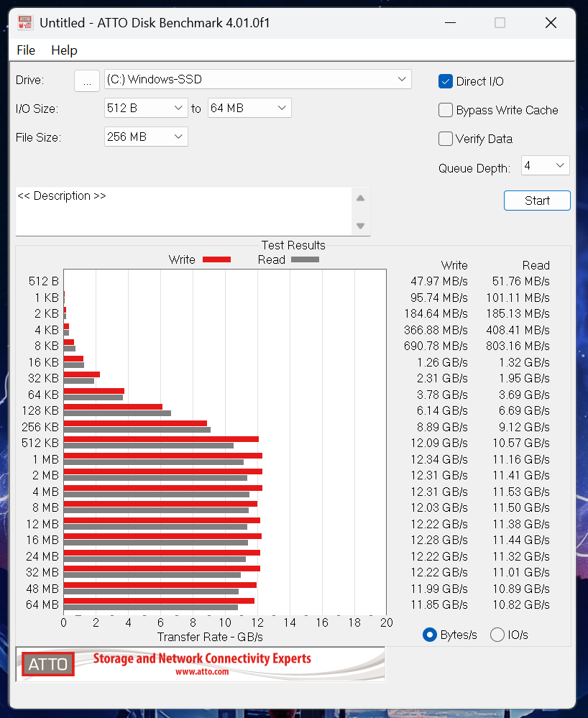
Task: Click the browse drive '...' button
Action: tap(87, 81)
